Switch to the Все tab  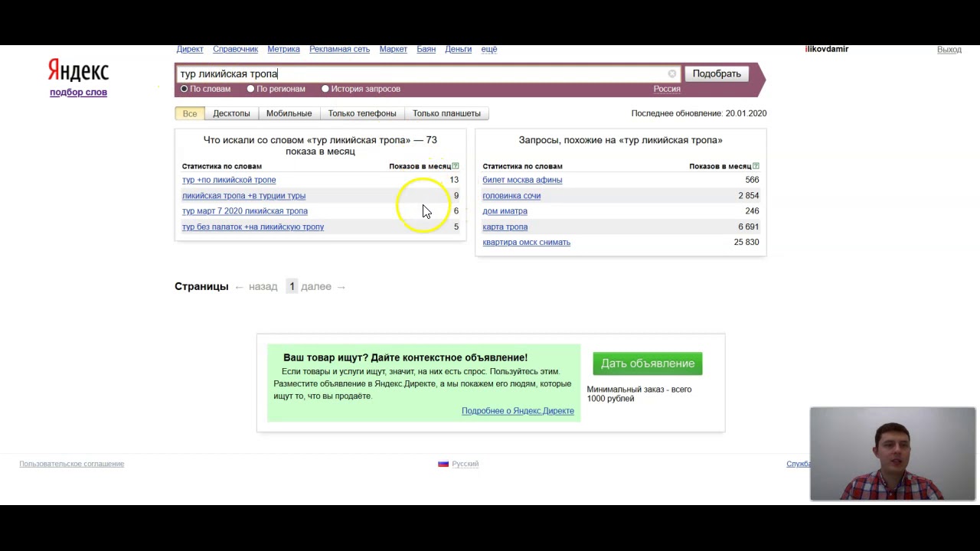pyautogui.click(x=190, y=113)
